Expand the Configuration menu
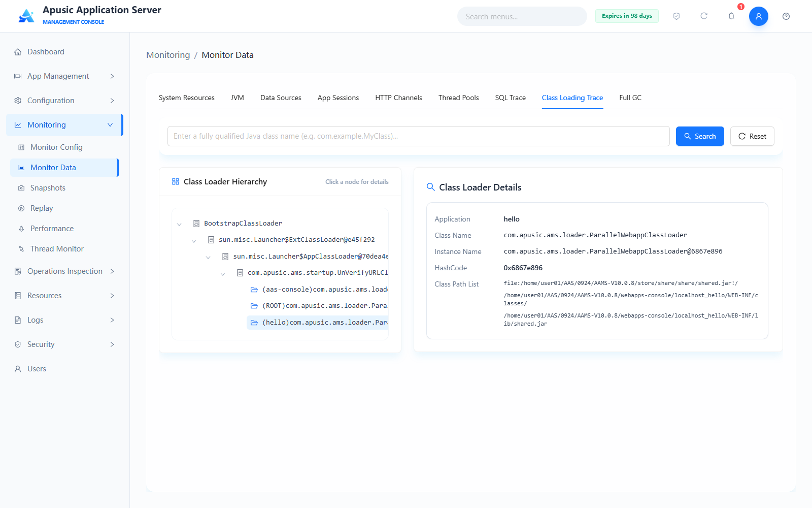Screen dimensions: 812x508 pyautogui.click(x=64, y=101)
